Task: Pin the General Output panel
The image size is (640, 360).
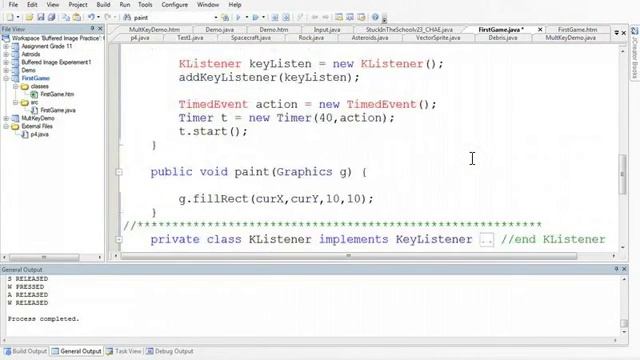Action: click(x=616, y=269)
